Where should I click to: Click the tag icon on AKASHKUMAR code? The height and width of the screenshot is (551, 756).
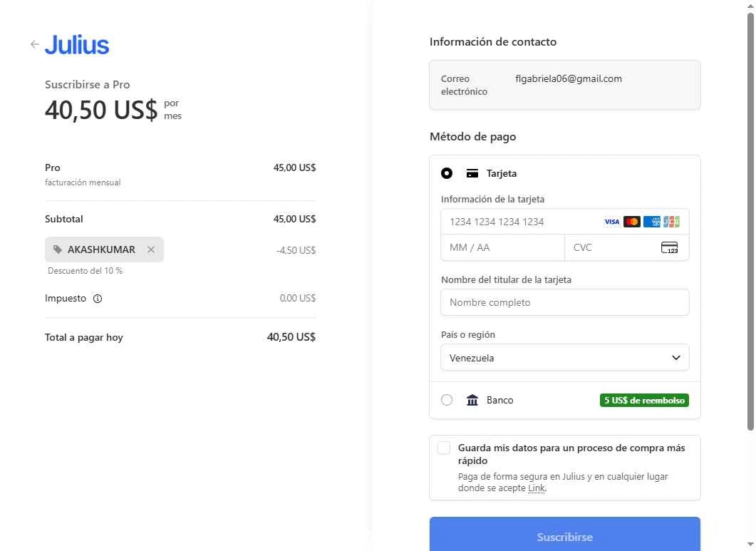tap(58, 249)
